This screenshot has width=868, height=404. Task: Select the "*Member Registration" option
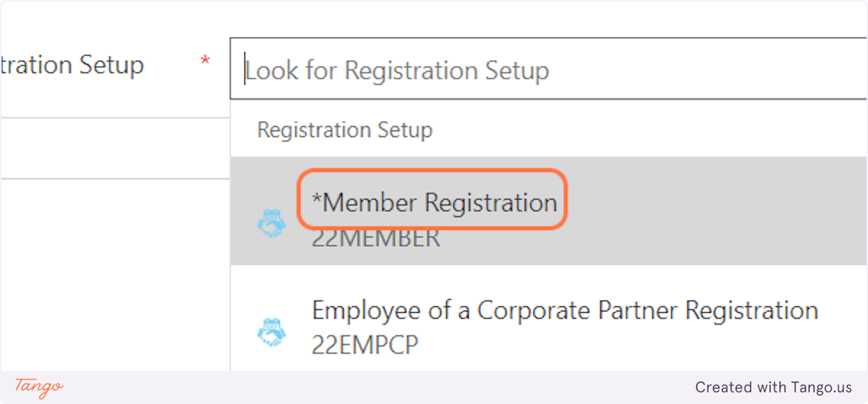(434, 203)
